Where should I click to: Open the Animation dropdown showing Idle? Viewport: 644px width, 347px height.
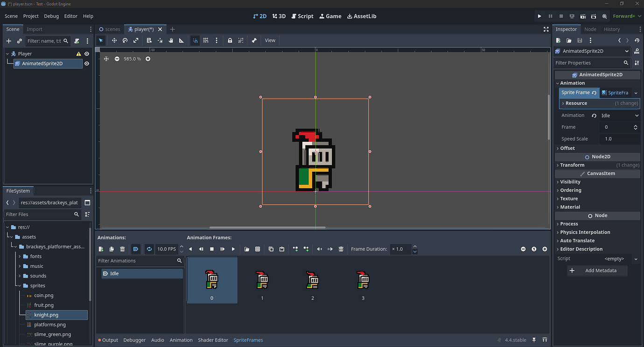click(x=620, y=115)
